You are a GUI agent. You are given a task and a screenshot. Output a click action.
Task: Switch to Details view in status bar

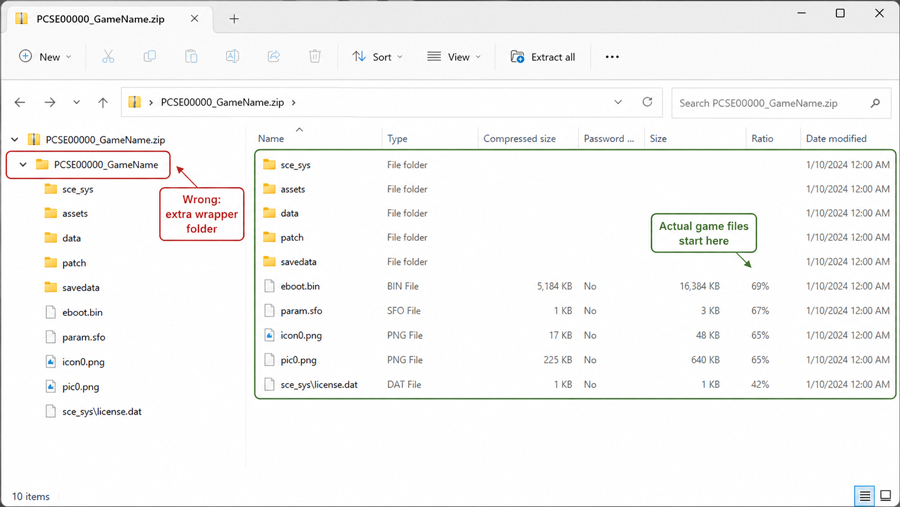(x=864, y=496)
